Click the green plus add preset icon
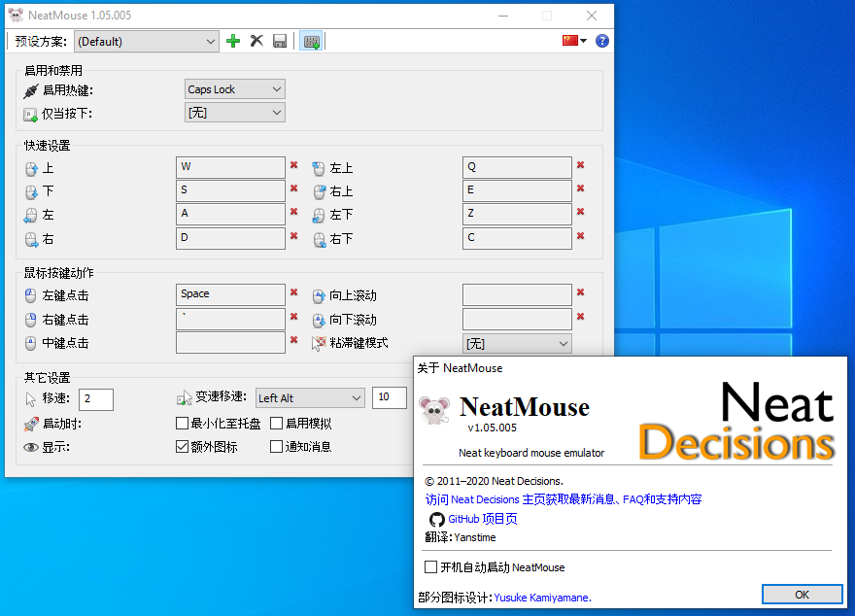This screenshot has width=855, height=616. pos(233,41)
